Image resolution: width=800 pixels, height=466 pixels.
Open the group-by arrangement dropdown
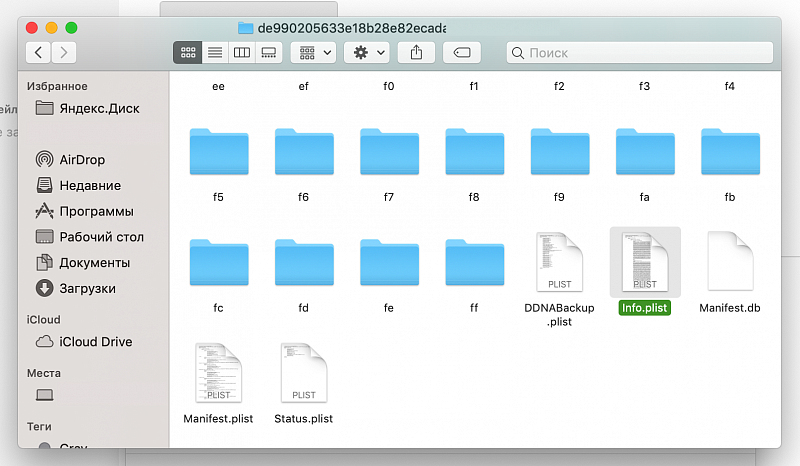313,52
